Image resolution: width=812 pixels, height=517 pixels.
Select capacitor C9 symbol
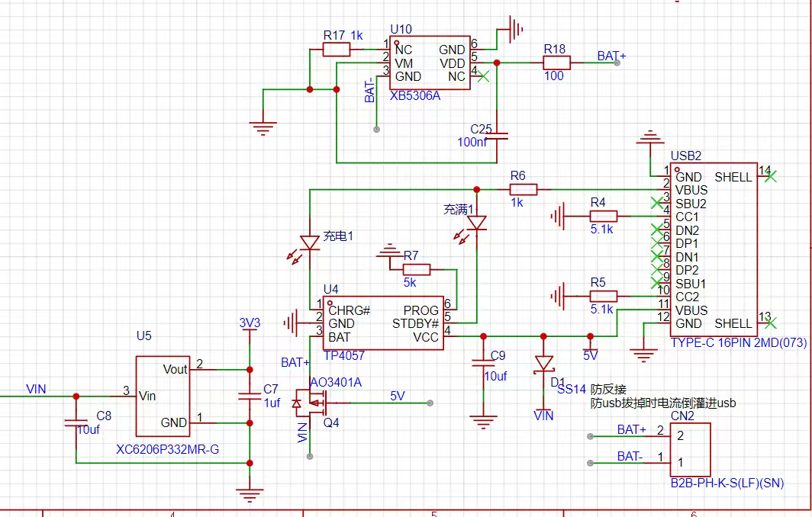[483, 363]
